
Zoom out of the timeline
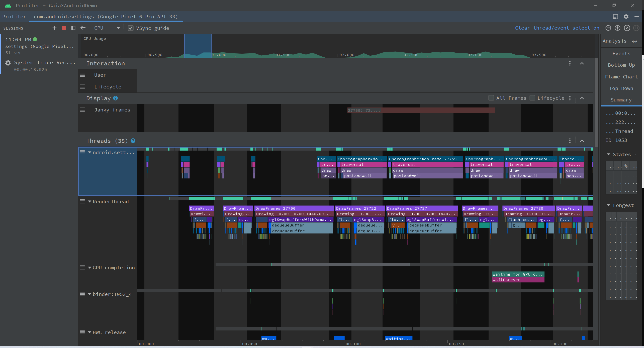click(x=608, y=28)
